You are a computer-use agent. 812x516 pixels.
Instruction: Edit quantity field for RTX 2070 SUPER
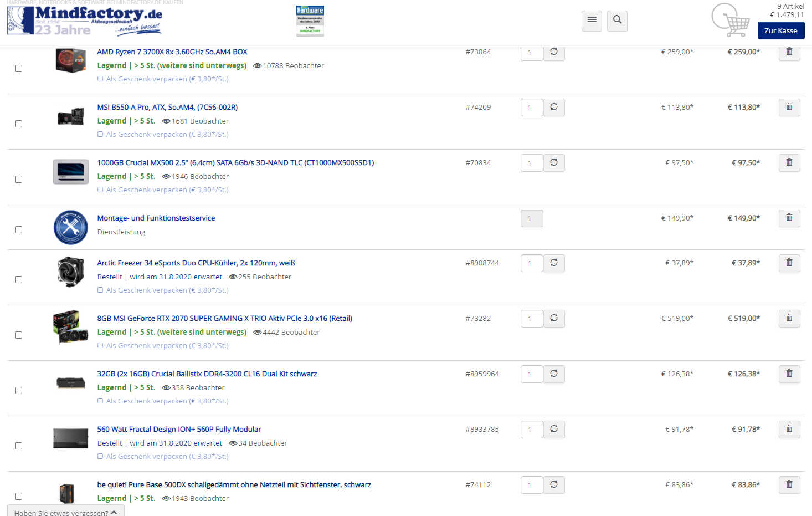[532, 319]
